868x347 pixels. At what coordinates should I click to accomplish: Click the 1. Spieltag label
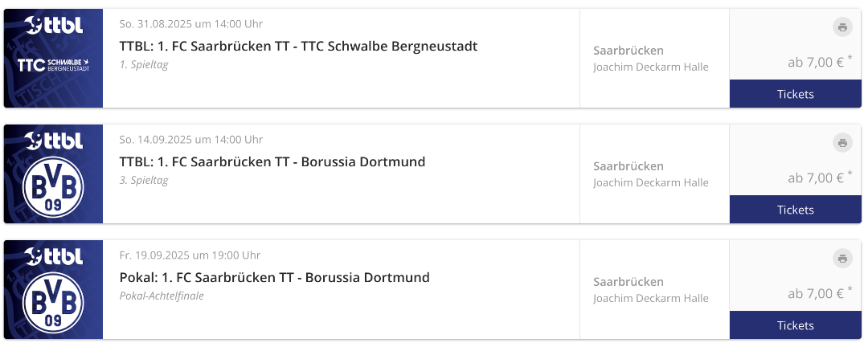tap(144, 64)
